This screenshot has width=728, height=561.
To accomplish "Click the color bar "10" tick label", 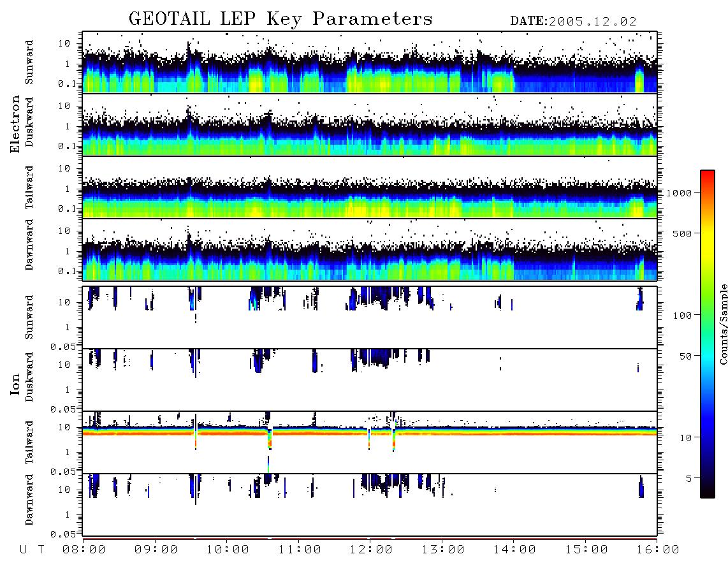I will 685,438.
